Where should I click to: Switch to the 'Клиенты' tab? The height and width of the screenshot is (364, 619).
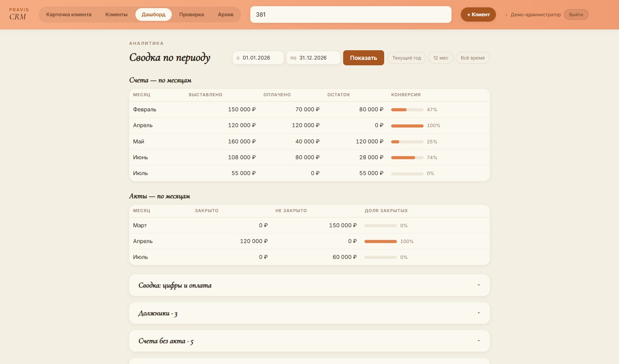pos(116,15)
